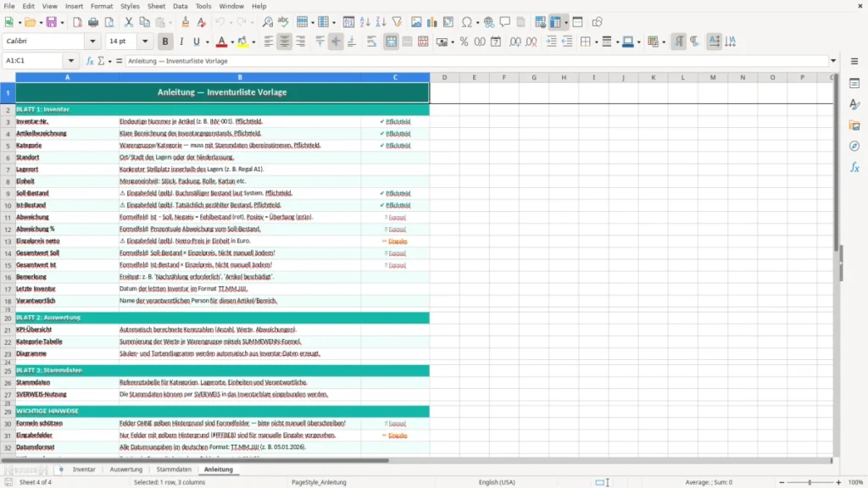Toggle align top

320,42
